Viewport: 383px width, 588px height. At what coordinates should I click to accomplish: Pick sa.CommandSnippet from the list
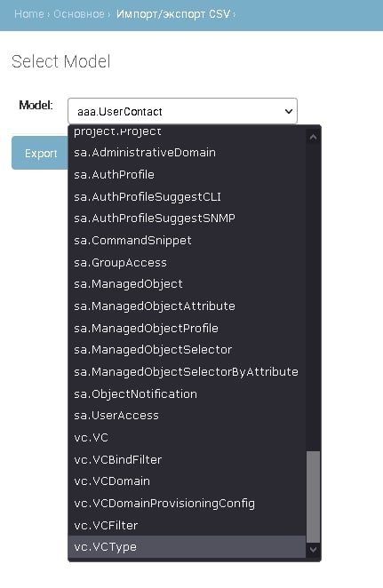coord(187,240)
